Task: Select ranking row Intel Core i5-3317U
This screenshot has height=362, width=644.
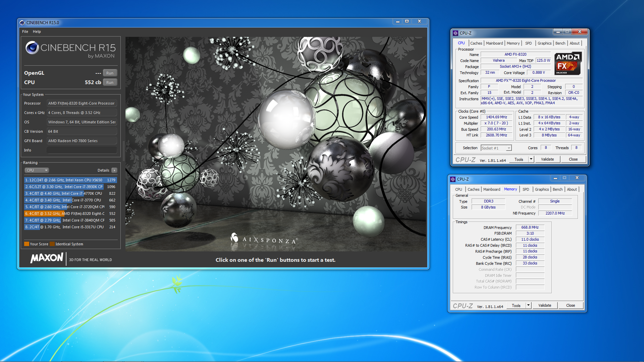Action: tap(70, 227)
